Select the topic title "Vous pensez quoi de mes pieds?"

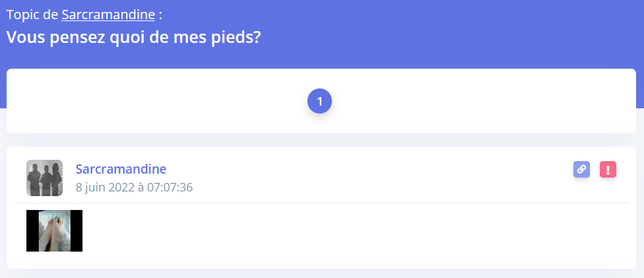pos(134,38)
